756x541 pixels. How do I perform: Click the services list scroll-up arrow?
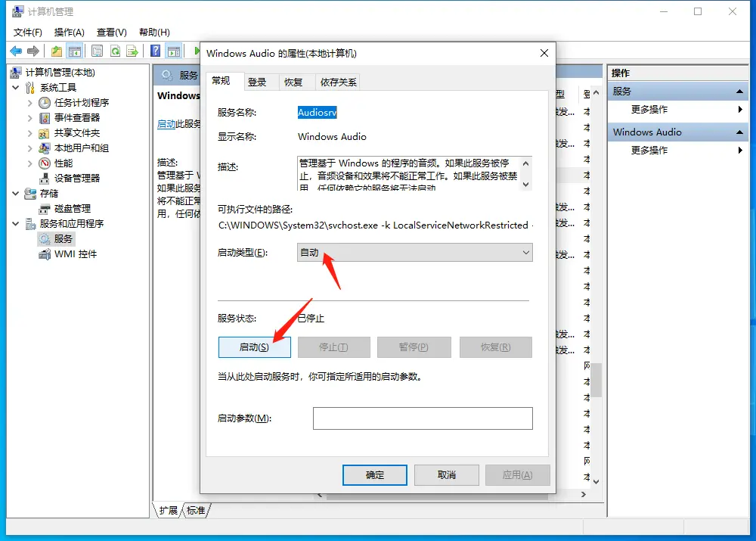pos(596,92)
